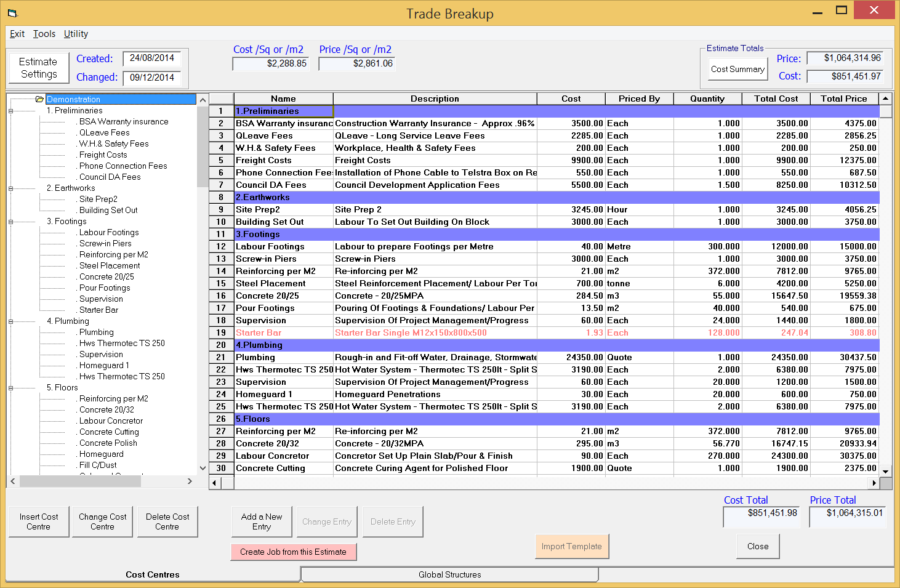This screenshot has height=588, width=900.
Task: Select Screw-in Piers in tree
Action: (105, 243)
